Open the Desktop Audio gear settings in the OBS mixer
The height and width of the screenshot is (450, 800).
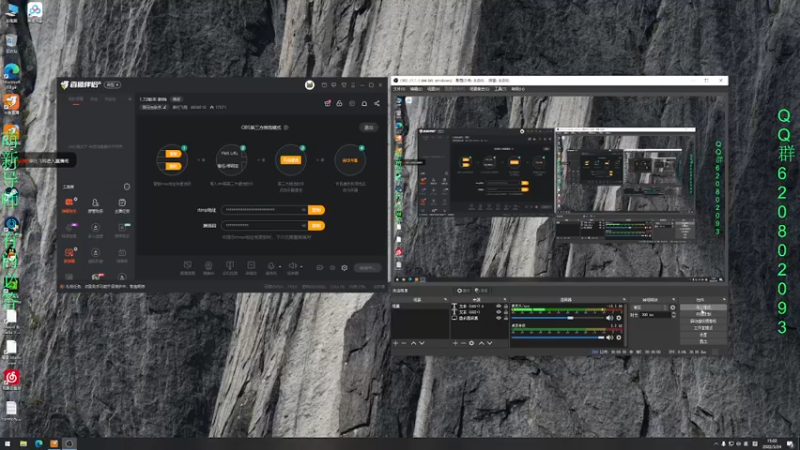[619, 337]
